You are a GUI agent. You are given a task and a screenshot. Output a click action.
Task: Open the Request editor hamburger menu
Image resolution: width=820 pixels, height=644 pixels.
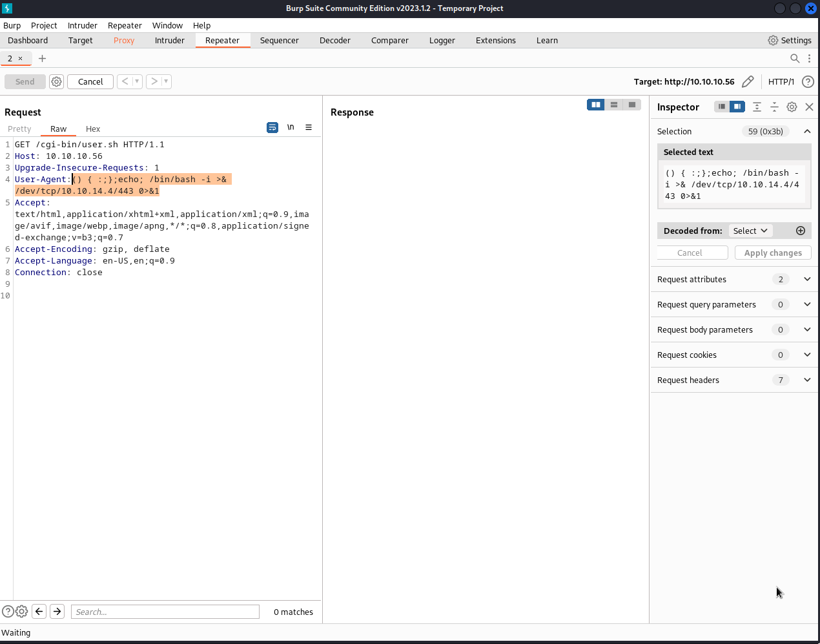pos(309,127)
